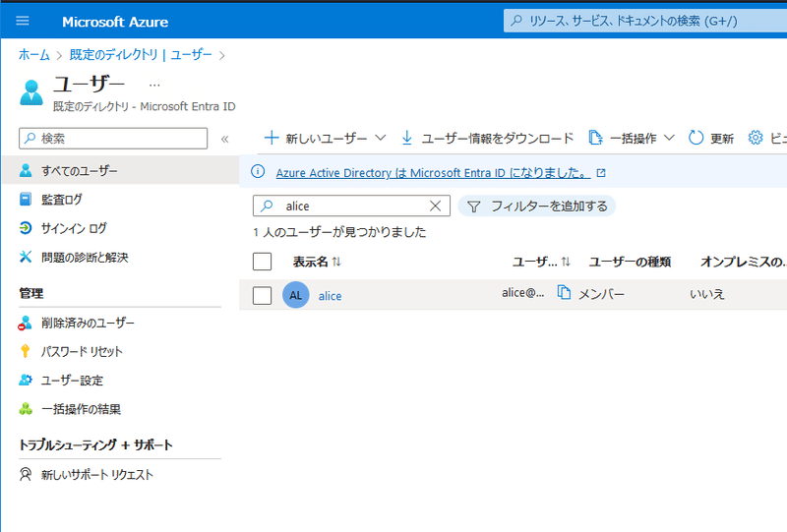This screenshot has height=532, width=787.
Task: Open the hamburger portal menu
Action: [x=23, y=21]
